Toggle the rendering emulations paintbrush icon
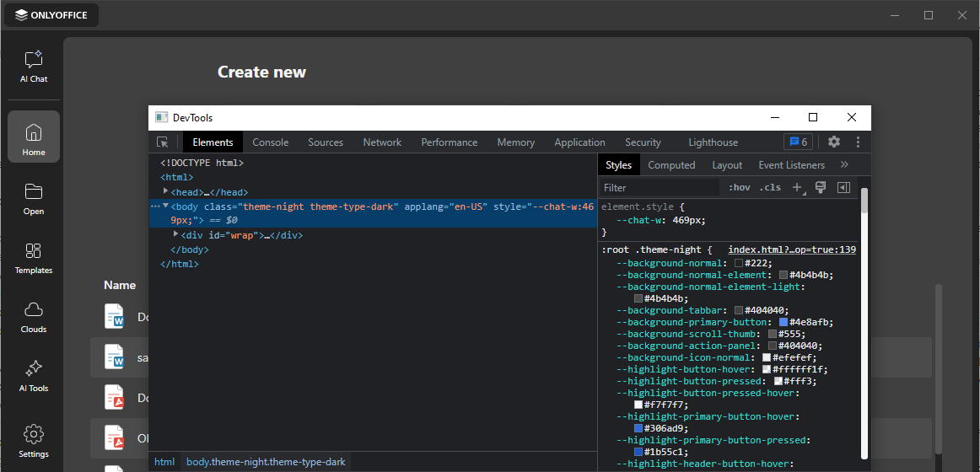 (821, 187)
